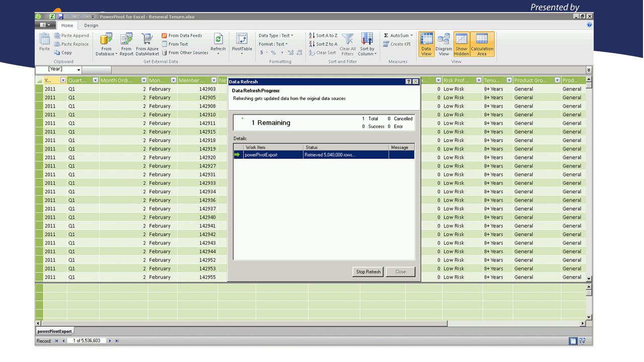The width and height of the screenshot is (644, 362).
Task: Go to the next record arrow
Action: [110, 341]
